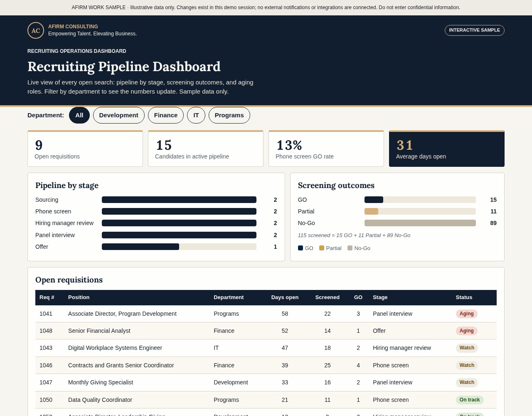Screen dimensions: 532x416
Task: Click the Interactive Sample badge
Action: (x=475, y=30)
